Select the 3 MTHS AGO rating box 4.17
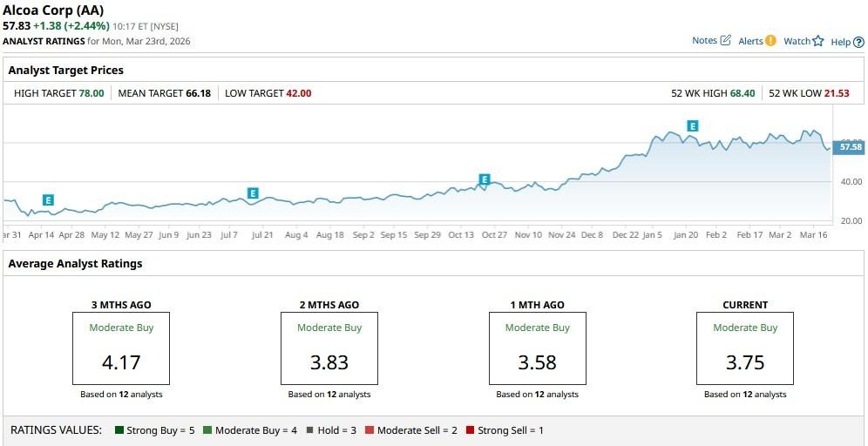868x446 pixels. click(x=121, y=348)
